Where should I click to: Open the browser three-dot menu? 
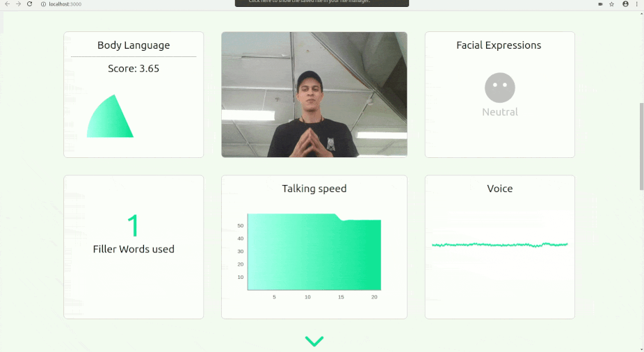point(637,3)
